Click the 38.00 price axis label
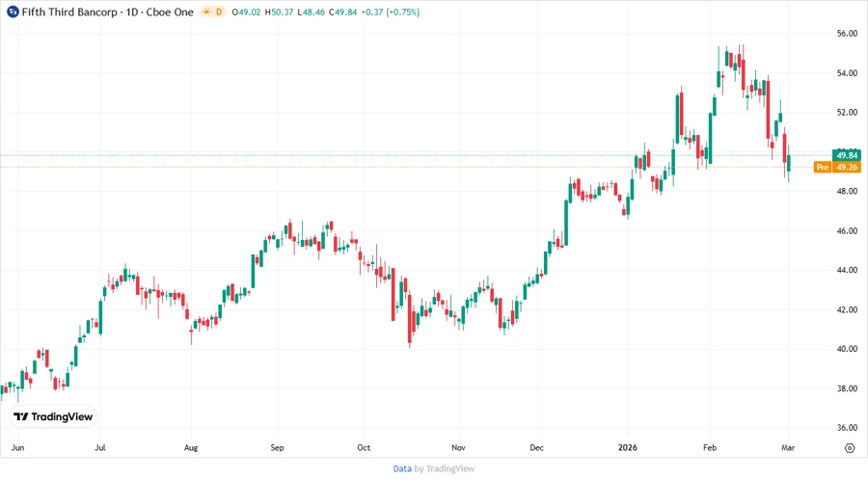 847,388
